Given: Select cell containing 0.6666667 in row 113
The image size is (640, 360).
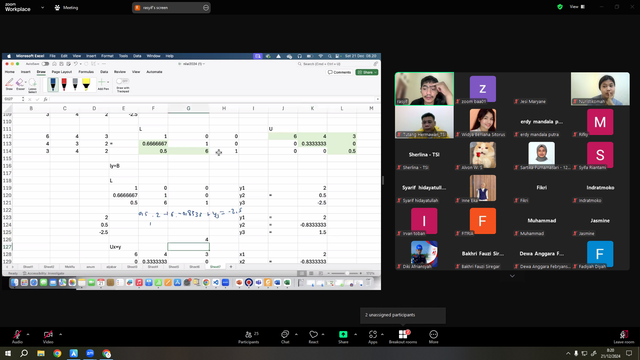Looking at the screenshot, I should click(x=153, y=144).
